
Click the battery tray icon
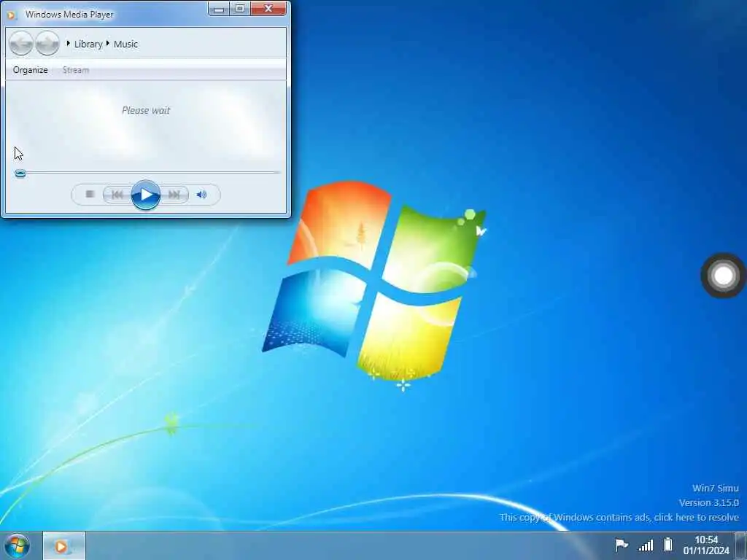point(668,544)
